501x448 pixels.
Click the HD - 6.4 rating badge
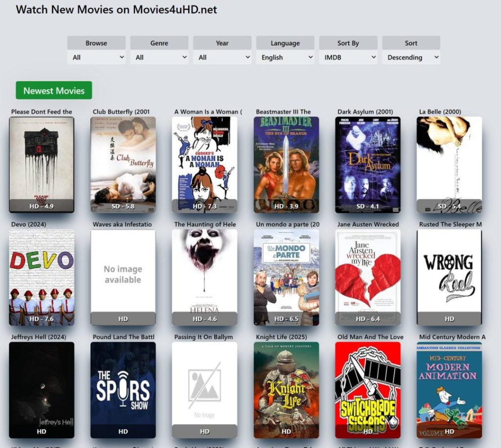coord(368,319)
